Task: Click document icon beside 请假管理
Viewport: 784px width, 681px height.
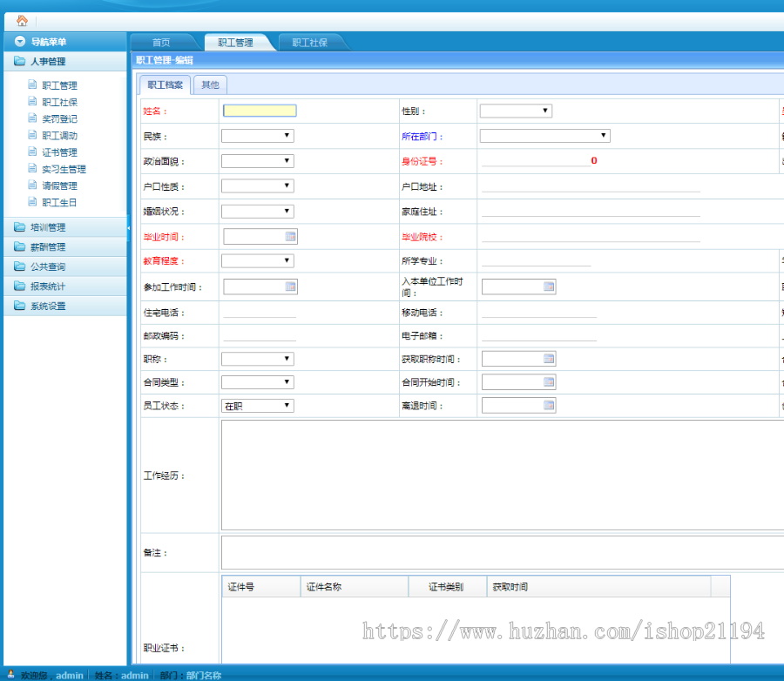Action: 32,185
